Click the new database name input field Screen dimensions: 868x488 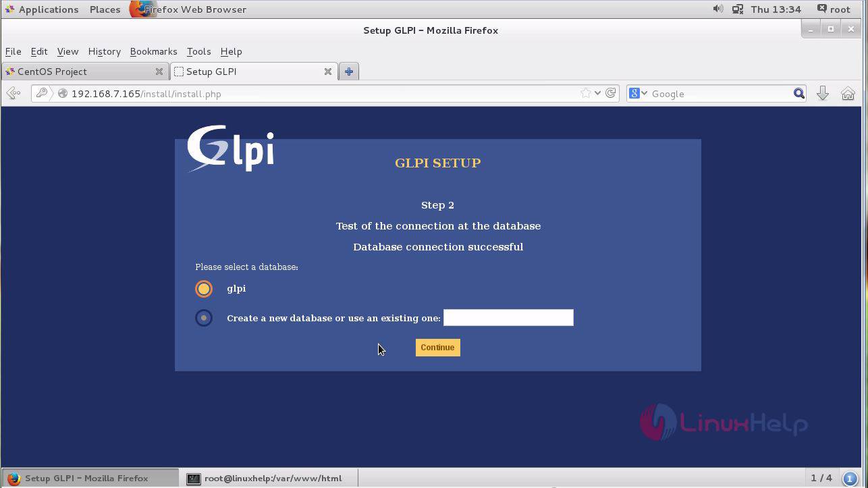[x=508, y=318]
